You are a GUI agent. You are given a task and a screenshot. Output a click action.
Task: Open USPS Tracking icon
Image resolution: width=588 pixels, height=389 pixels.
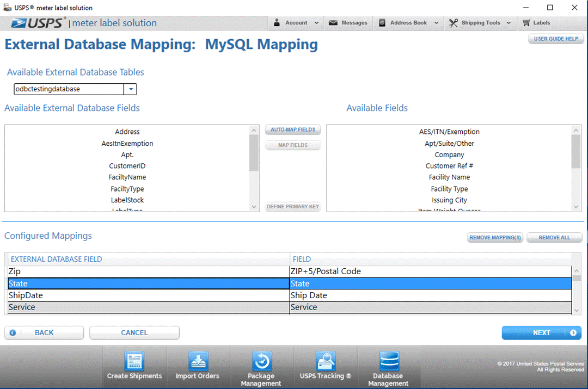click(x=326, y=361)
